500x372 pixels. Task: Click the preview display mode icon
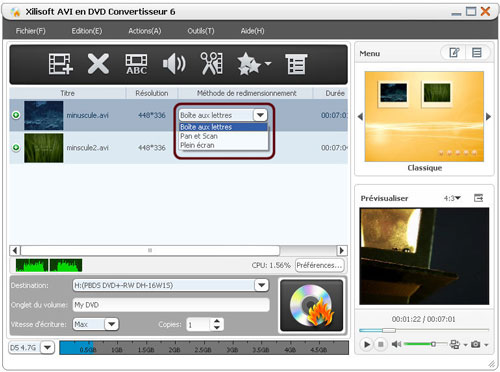pos(455,344)
